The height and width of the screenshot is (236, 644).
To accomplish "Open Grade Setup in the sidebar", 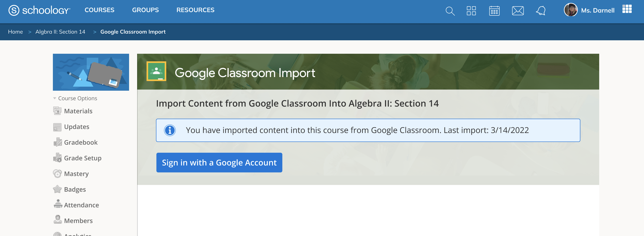I will pos(82,158).
